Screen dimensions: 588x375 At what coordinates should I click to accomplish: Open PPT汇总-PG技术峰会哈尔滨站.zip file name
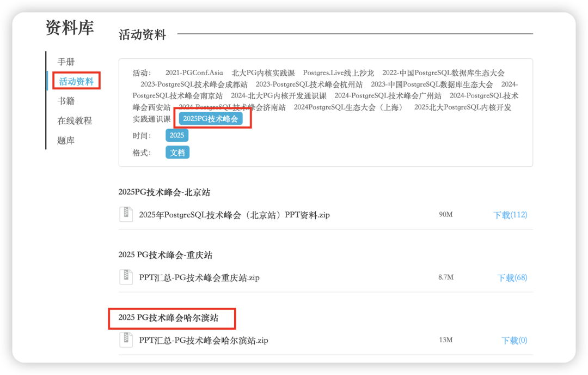click(204, 340)
